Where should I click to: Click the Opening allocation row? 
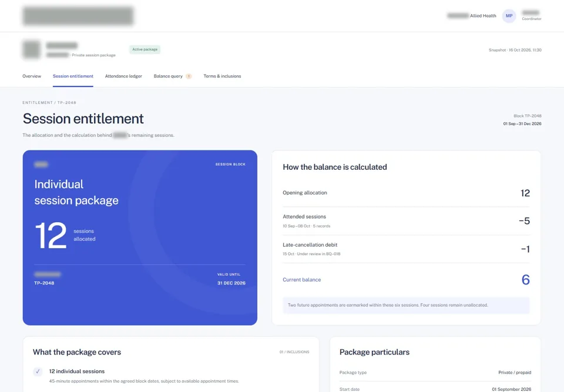[406, 193]
